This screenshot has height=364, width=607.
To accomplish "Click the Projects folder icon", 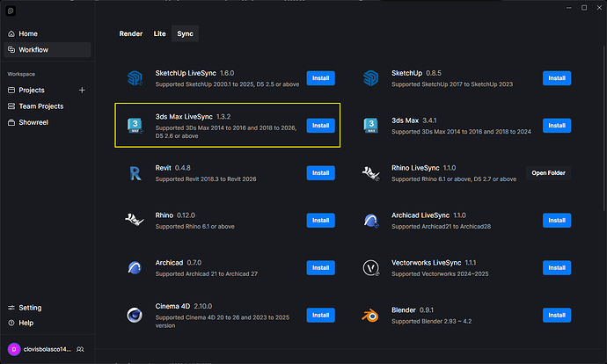I will (x=11, y=91).
